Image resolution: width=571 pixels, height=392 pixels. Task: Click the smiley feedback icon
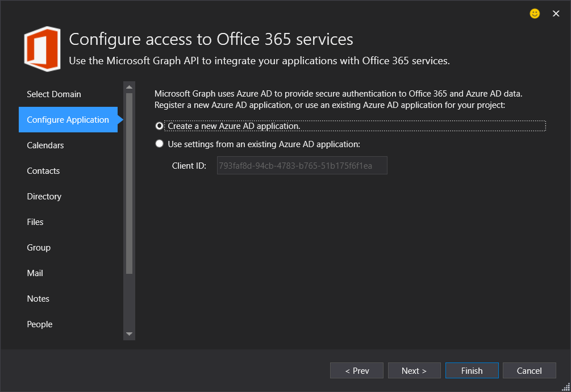click(x=535, y=14)
